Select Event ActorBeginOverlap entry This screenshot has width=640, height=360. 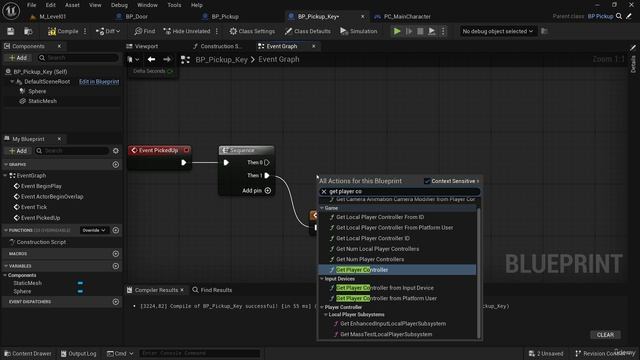click(52, 197)
